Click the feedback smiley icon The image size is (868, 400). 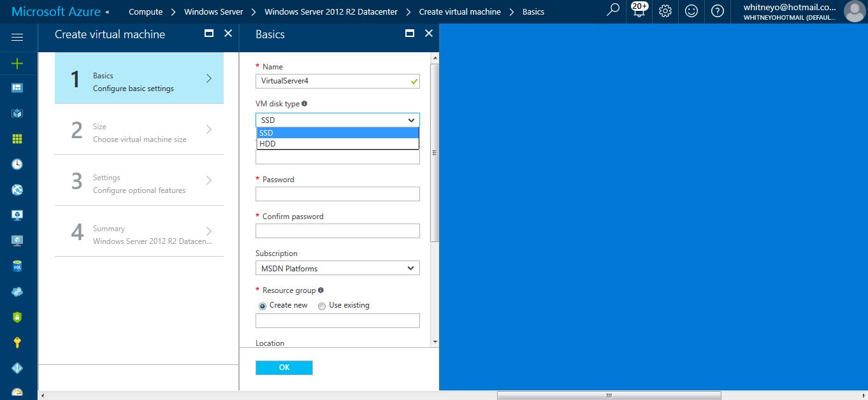(x=691, y=11)
